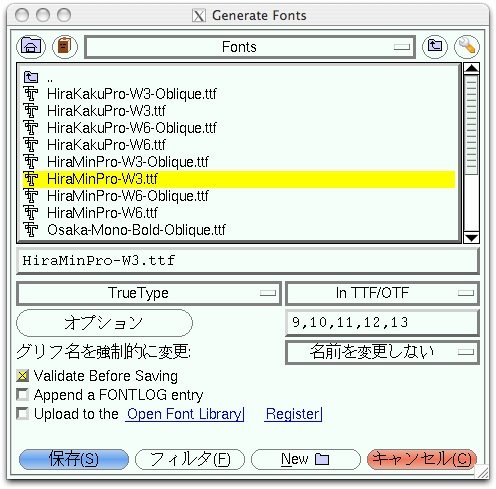Click the file list scroll up arrow
The height and width of the screenshot is (489, 496).
(x=471, y=68)
